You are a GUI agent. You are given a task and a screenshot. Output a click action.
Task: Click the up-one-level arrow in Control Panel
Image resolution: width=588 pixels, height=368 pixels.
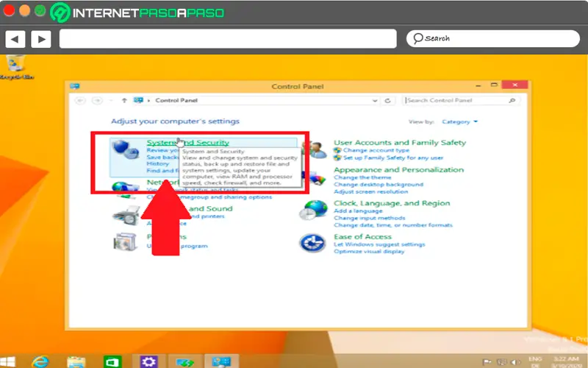(124, 101)
